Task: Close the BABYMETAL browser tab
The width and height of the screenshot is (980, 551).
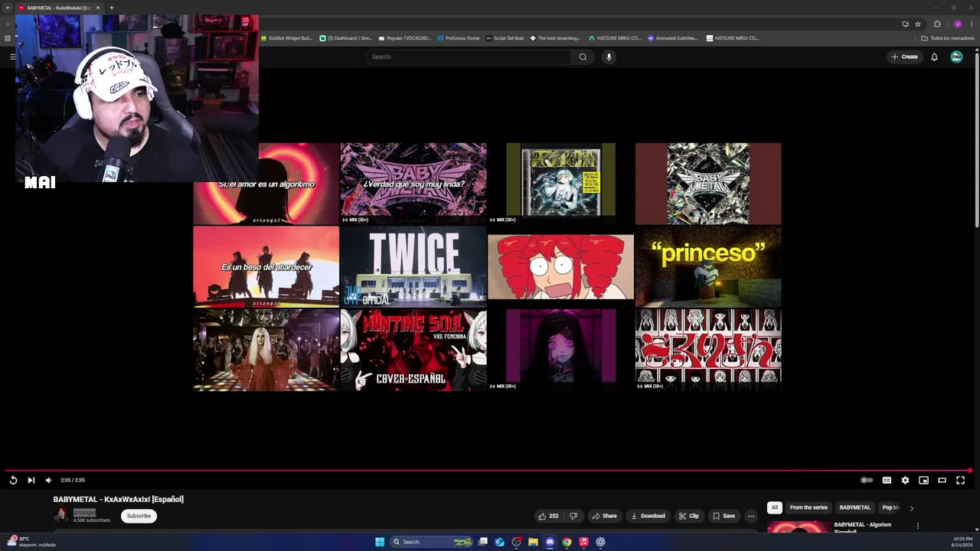Action: 97,8
